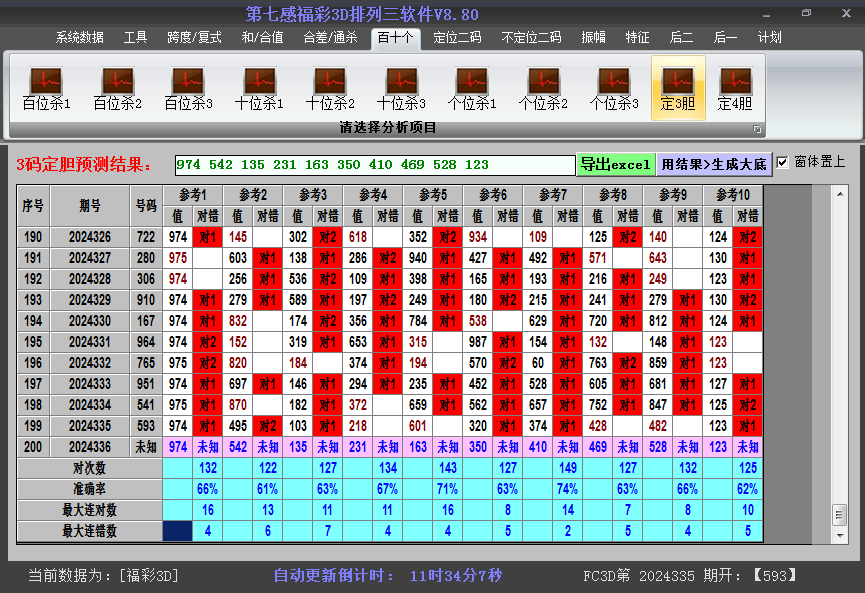This screenshot has width=865, height=593.
Task: Click the table scrollbar up arrow
Action: [840, 194]
